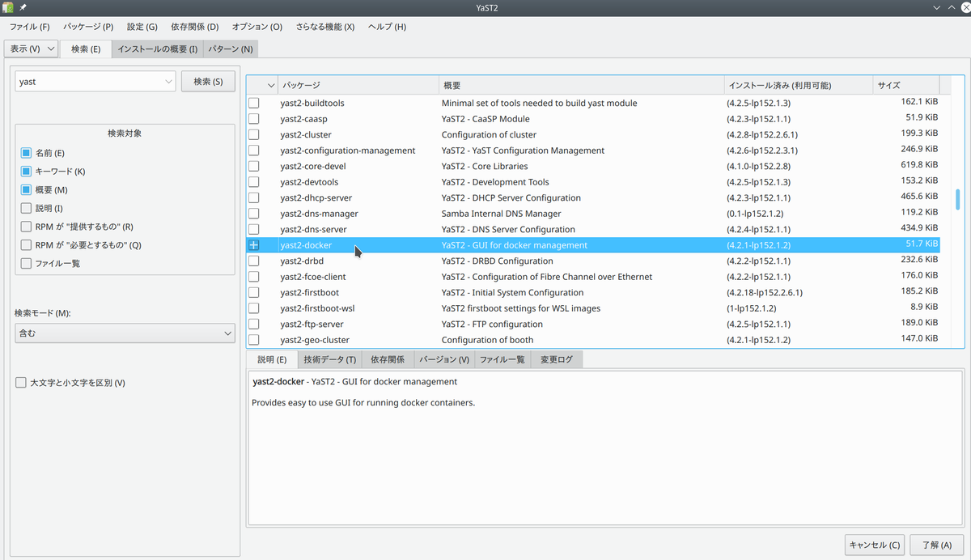Click the sort chevron column header

[x=272, y=85]
